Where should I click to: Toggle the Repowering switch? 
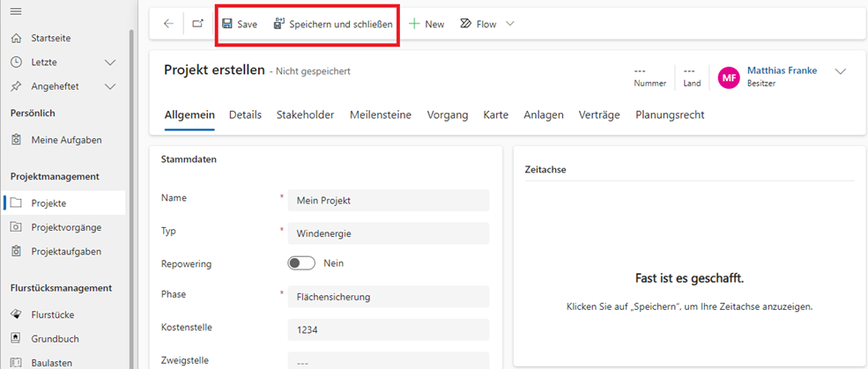[x=301, y=263]
